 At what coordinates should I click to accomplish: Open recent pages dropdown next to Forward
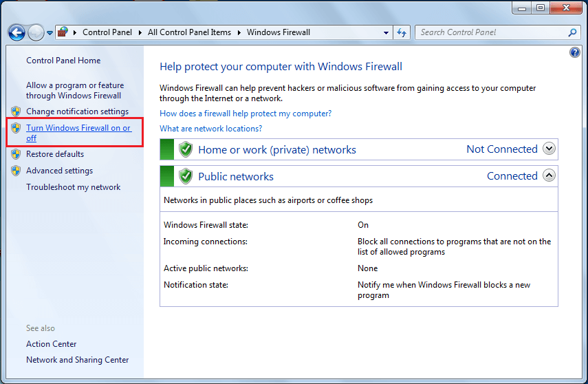[x=50, y=32]
